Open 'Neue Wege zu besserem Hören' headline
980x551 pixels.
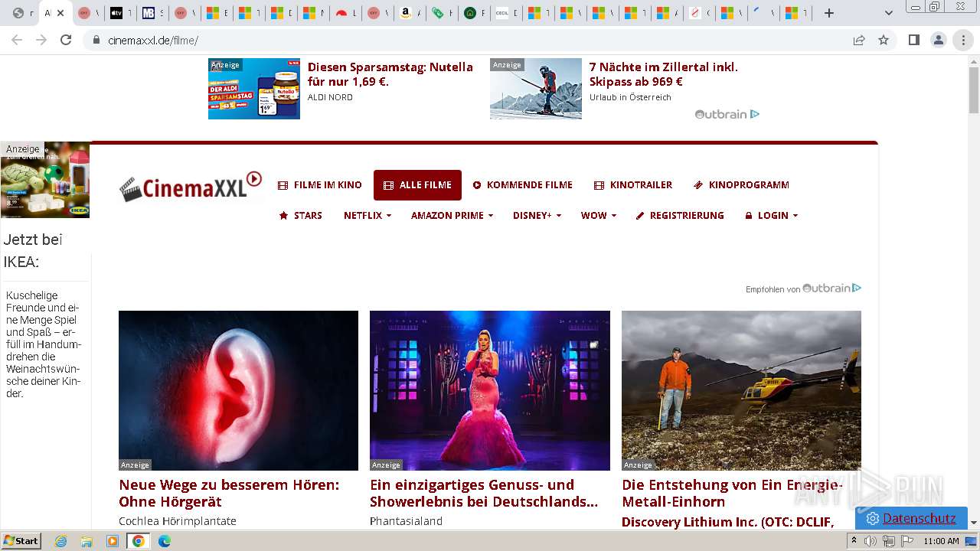[x=229, y=494]
